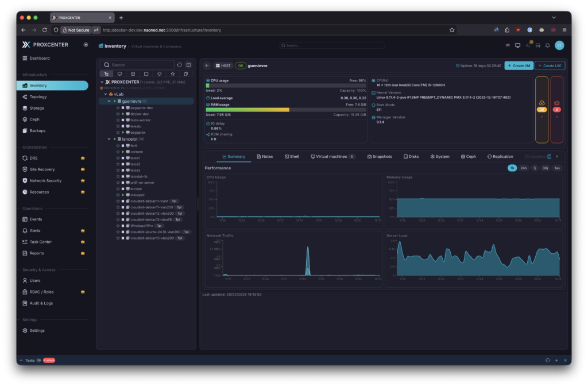This screenshot has height=387, width=588.
Task: Show favorites view using star filter icon
Action: [172, 74]
